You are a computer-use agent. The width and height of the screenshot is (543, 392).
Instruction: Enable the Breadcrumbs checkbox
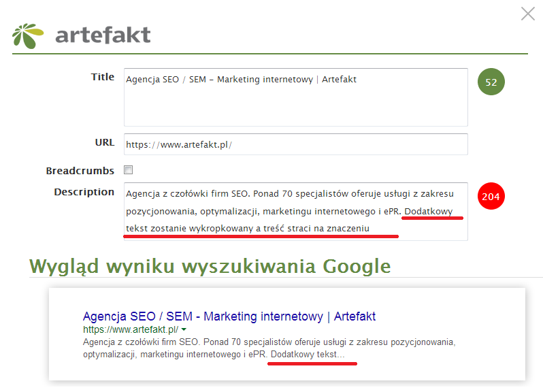(x=129, y=170)
